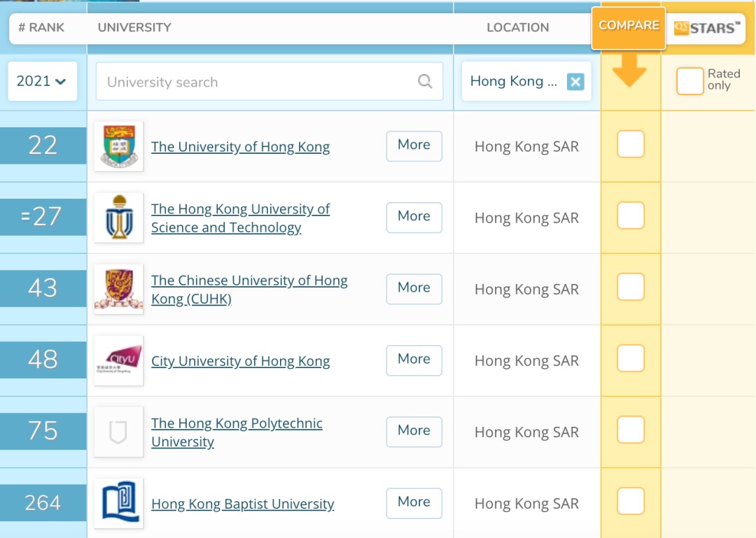Open Polytechnic University placeholder shield logo
This screenshot has height=538, width=756.
coord(118,432)
